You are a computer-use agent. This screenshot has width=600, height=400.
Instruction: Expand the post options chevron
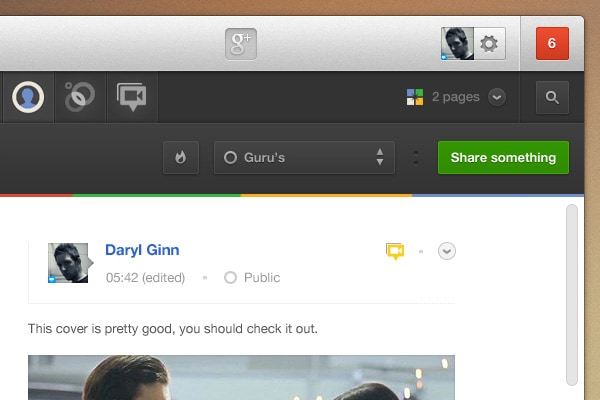tap(447, 251)
